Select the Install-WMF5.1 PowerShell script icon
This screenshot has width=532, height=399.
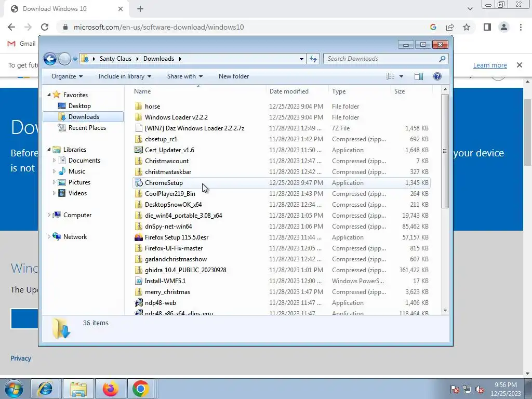pyautogui.click(x=138, y=281)
